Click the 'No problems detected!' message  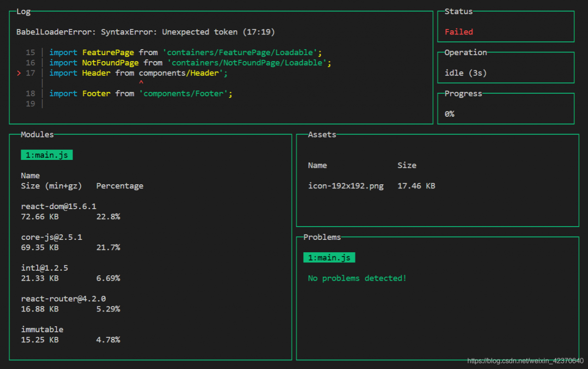(x=357, y=278)
